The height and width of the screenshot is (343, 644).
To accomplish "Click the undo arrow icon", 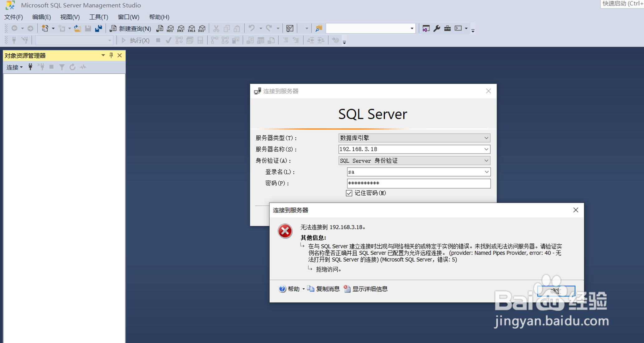I will tap(252, 28).
